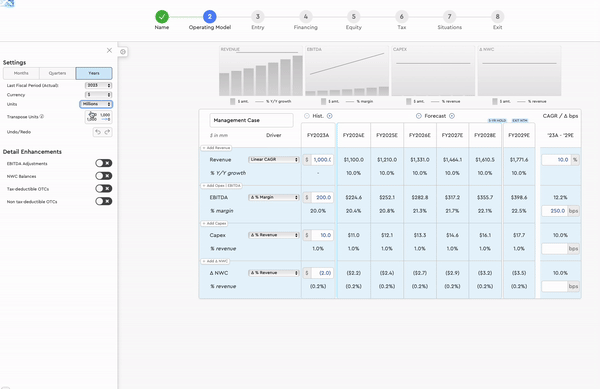Click the Revenue FY2029E value $1,771.6

tap(519, 160)
